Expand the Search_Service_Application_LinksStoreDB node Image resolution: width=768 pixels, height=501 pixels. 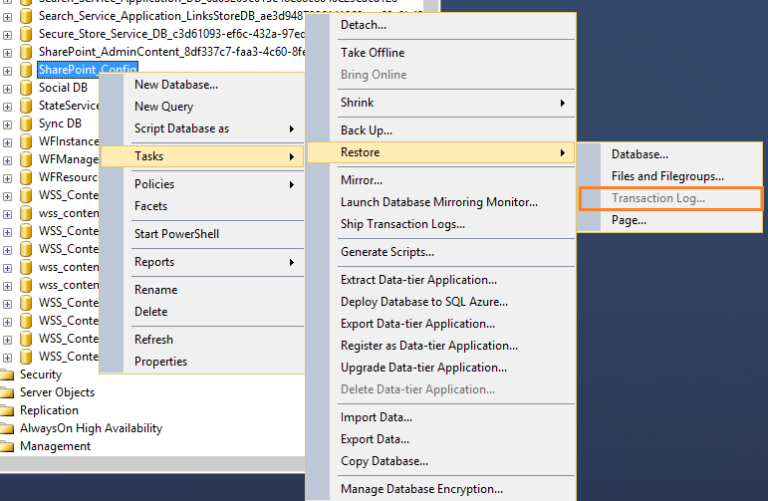point(7,17)
